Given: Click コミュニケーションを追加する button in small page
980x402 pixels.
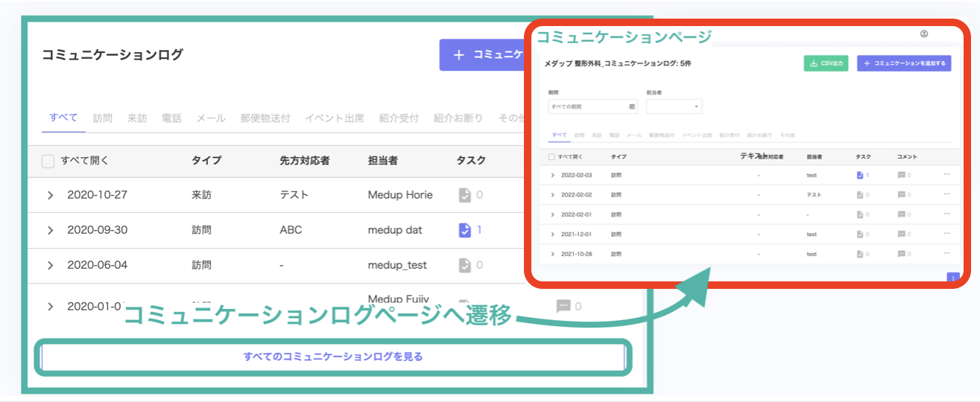Looking at the screenshot, I should (x=904, y=63).
